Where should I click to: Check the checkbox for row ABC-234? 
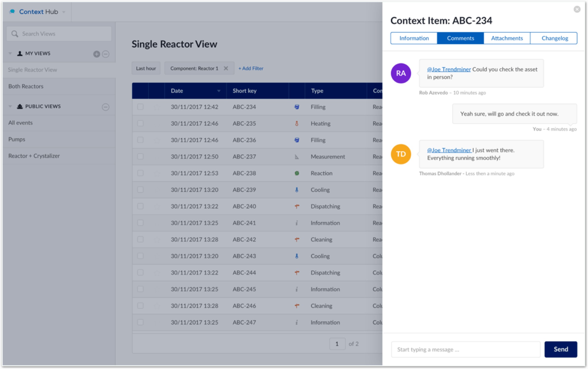point(140,107)
